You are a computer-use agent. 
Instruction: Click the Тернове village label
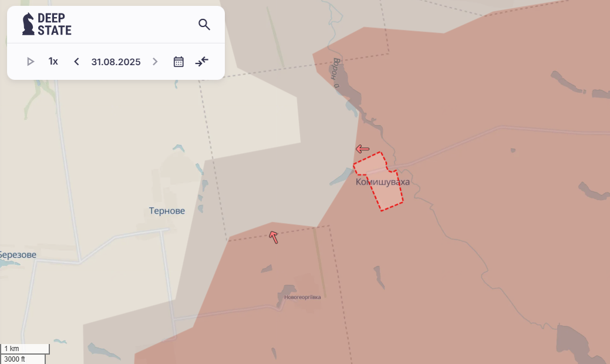[167, 211]
